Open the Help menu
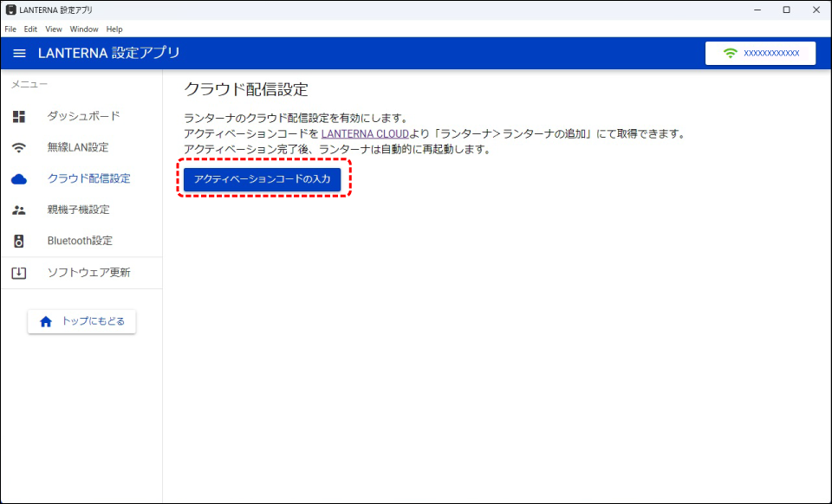Image resolution: width=832 pixels, height=504 pixels. (x=114, y=29)
